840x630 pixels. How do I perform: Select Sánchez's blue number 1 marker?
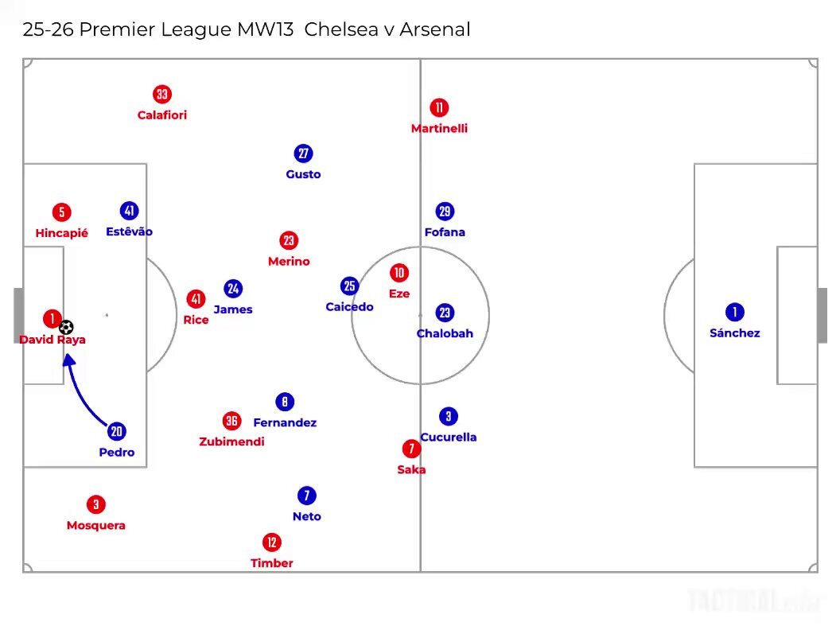[734, 312]
